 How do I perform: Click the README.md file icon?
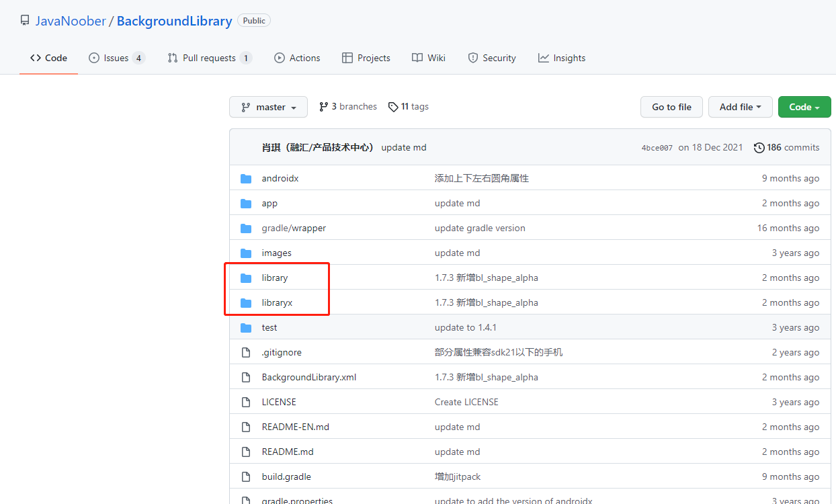pyautogui.click(x=246, y=452)
